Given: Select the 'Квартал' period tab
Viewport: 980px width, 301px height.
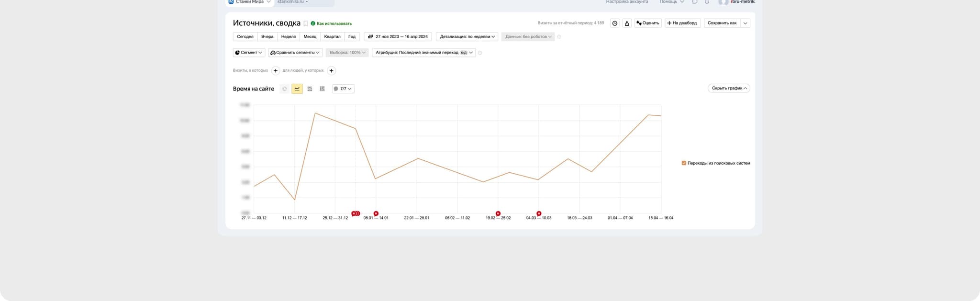Looking at the screenshot, I should pos(332,37).
